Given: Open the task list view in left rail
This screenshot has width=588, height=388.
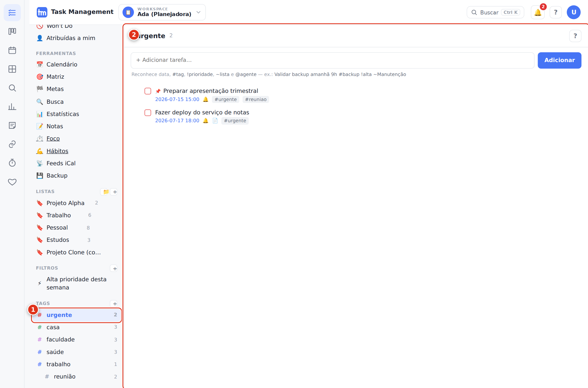Looking at the screenshot, I should coord(12,13).
